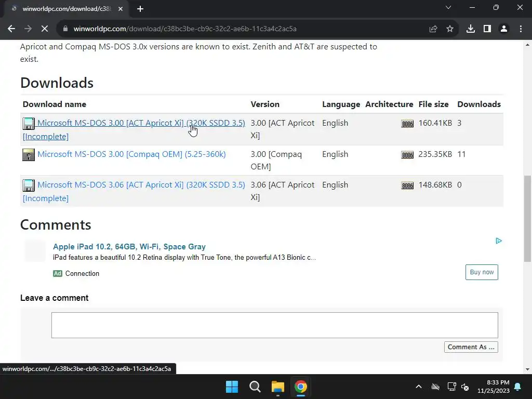This screenshot has width=532, height=399.
Task: Click the Version column header
Action: tap(265, 104)
